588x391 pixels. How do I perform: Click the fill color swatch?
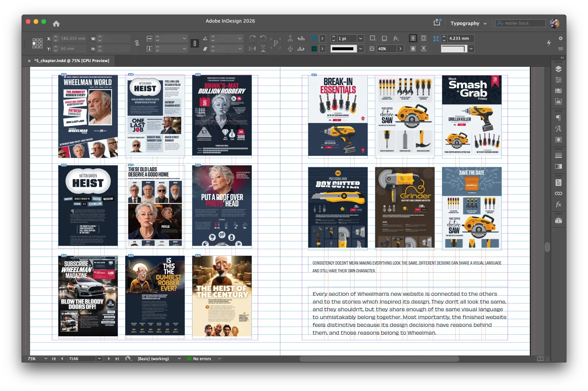pyautogui.click(x=314, y=38)
